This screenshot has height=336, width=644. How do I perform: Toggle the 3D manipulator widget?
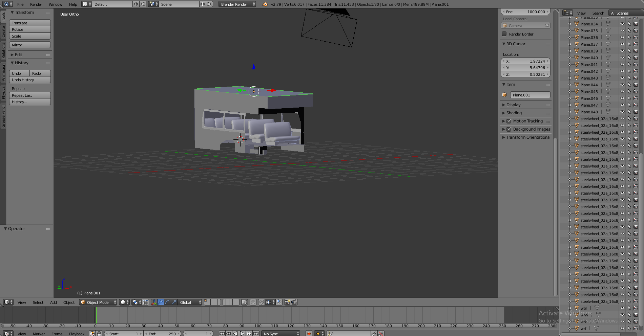(x=154, y=302)
